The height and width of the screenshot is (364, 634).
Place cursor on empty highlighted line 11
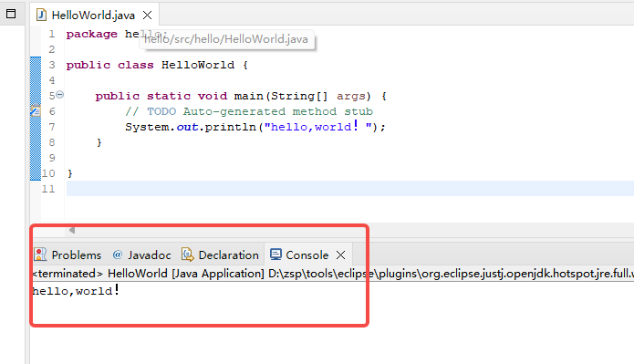click(x=350, y=189)
